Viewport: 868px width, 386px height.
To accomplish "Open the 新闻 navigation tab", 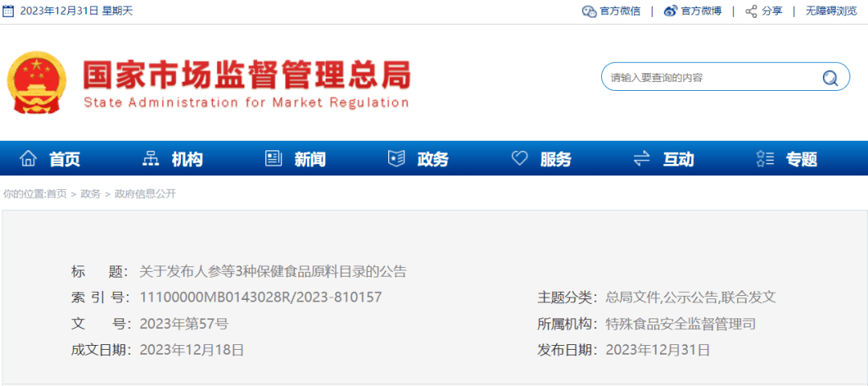I will (310, 159).
